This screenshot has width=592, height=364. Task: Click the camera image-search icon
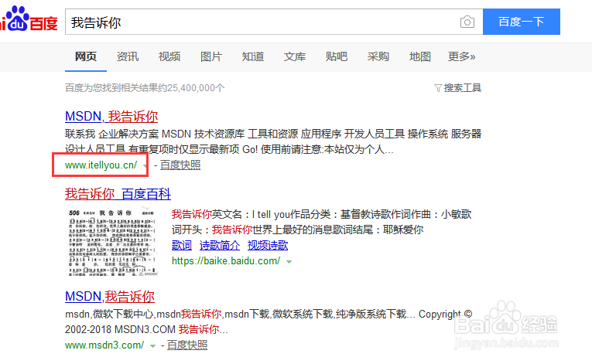coord(467,22)
